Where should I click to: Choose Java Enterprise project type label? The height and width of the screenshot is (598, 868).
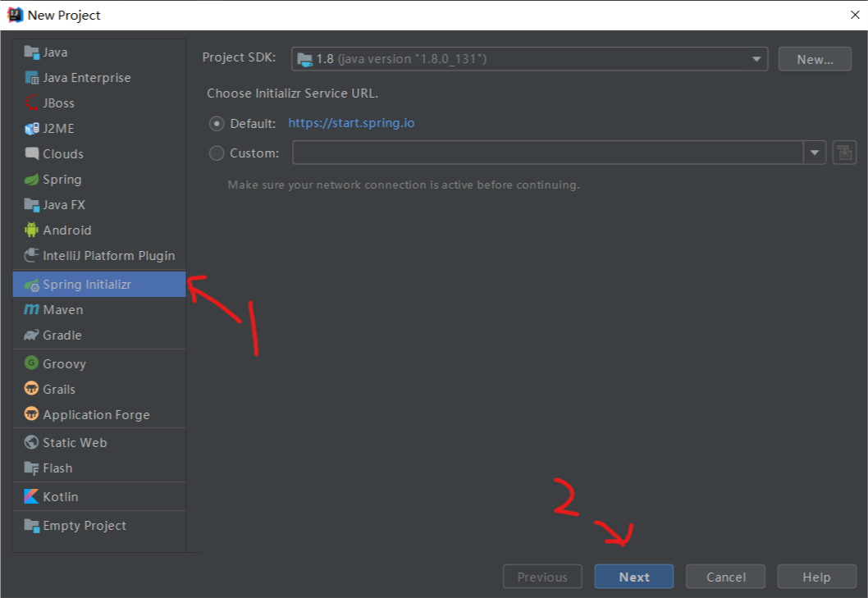tap(87, 78)
